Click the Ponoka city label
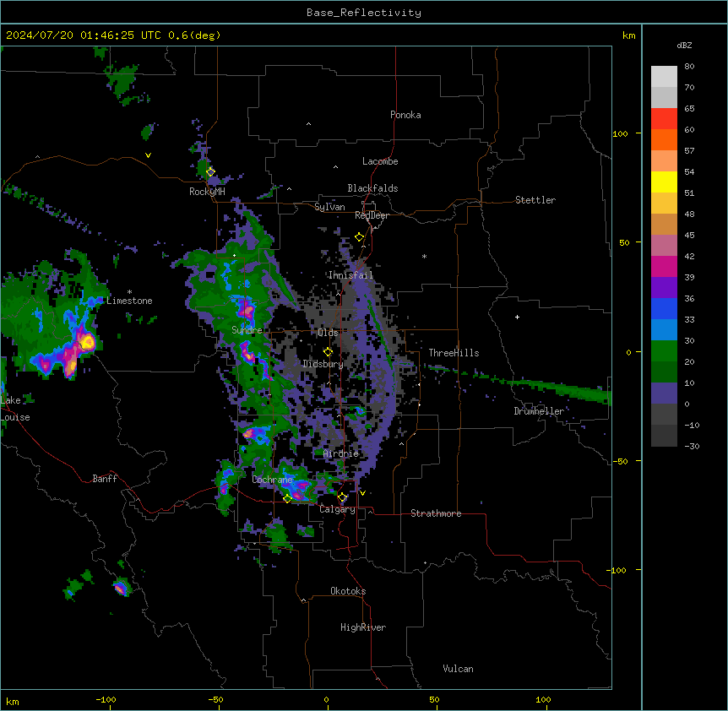This screenshot has height=711, width=728. [405, 115]
